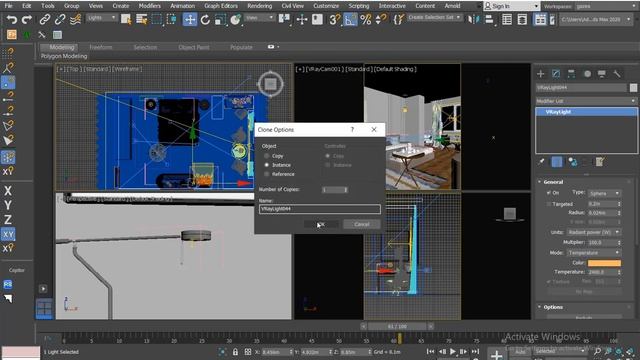Activate the Select and Scale tool
640x360 pixels.
tap(220, 19)
